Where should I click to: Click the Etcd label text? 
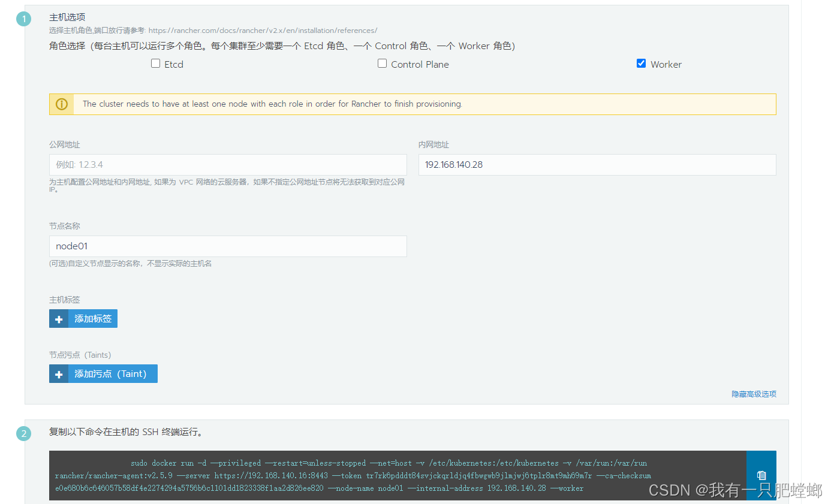coord(174,64)
